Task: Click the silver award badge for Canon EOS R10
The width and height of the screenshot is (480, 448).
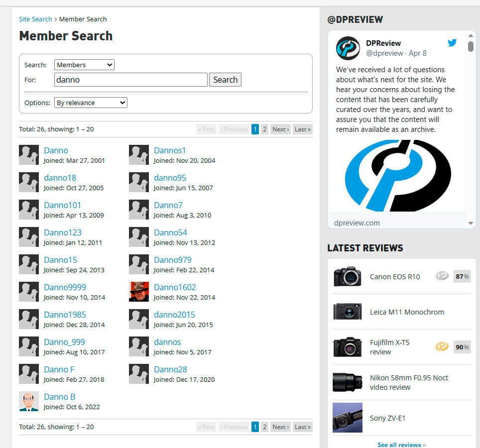Action: [441, 276]
